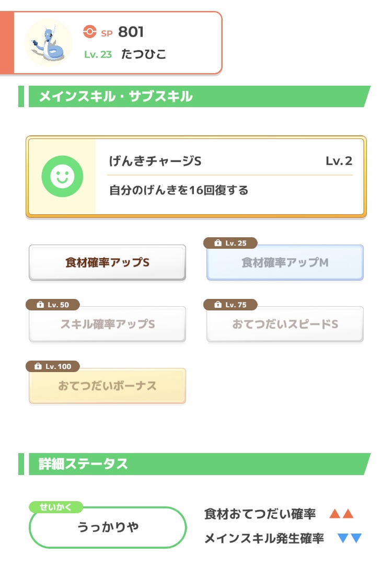Click the Poké Ball SP icon

pyautogui.click(x=90, y=32)
